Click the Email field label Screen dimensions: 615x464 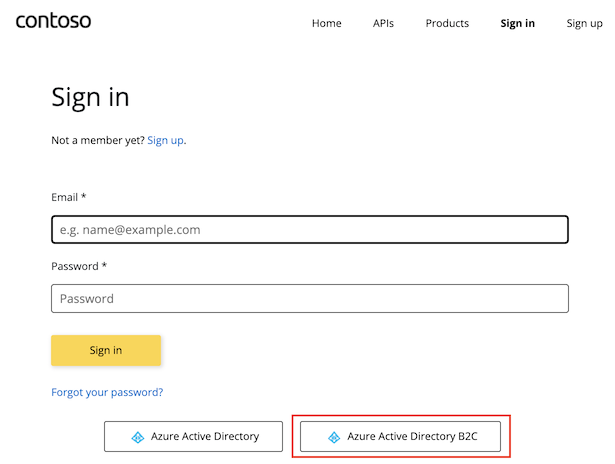coord(65,198)
